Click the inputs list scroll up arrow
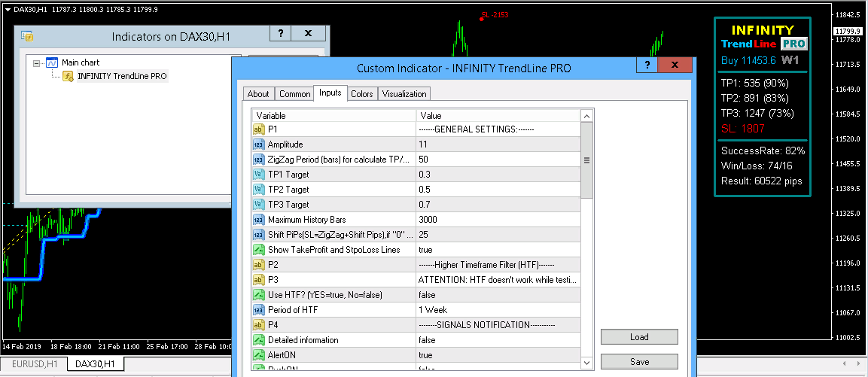 pos(586,116)
